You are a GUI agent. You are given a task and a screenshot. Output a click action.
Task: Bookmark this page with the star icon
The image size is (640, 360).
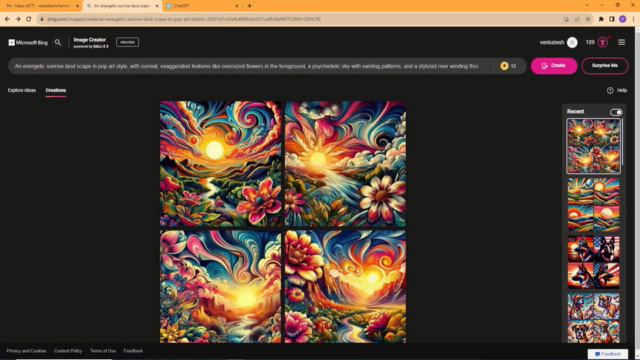tap(588, 19)
